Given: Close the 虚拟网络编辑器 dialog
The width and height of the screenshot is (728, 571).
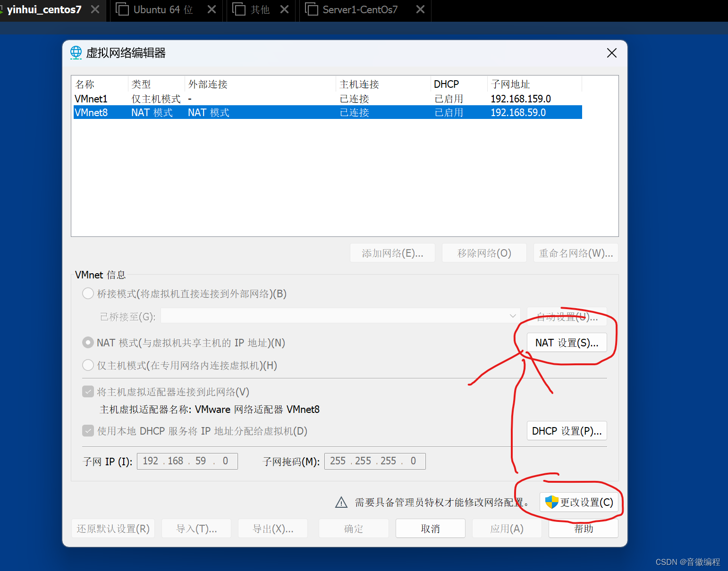Looking at the screenshot, I should click(x=612, y=53).
